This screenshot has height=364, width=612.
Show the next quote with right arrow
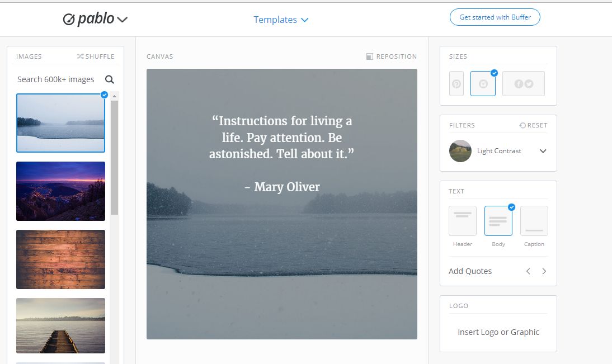point(544,271)
